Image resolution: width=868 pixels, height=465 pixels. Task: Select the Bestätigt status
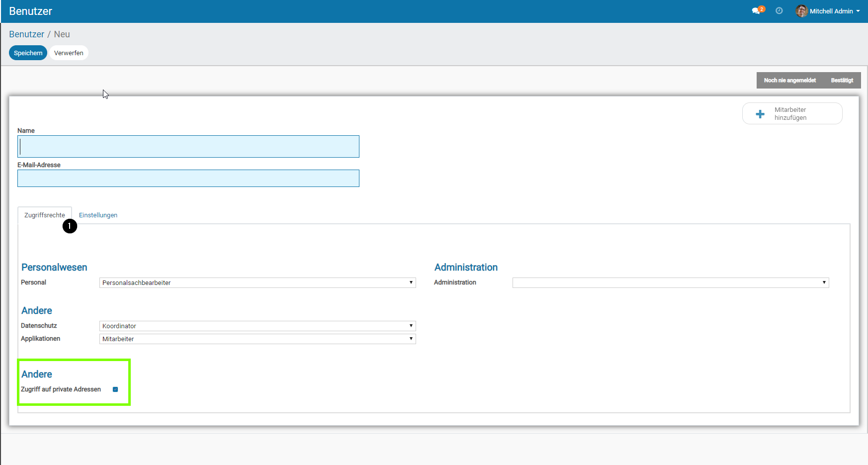(842, 81)
